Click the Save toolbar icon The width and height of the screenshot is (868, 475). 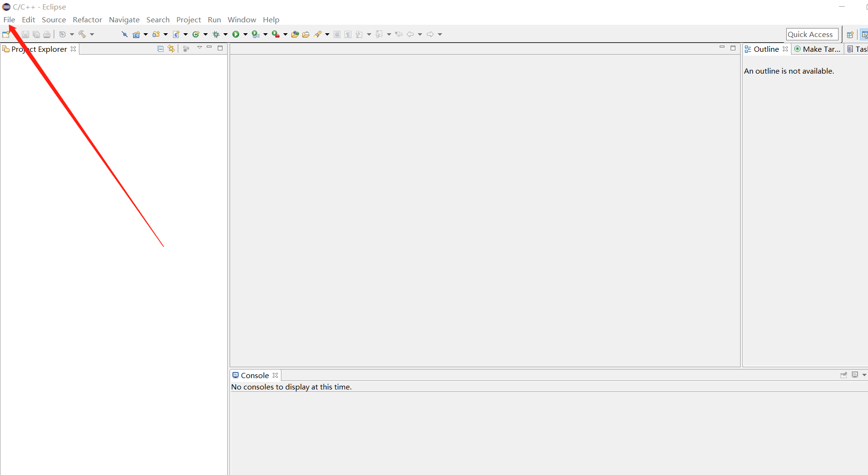click(25, 34)
